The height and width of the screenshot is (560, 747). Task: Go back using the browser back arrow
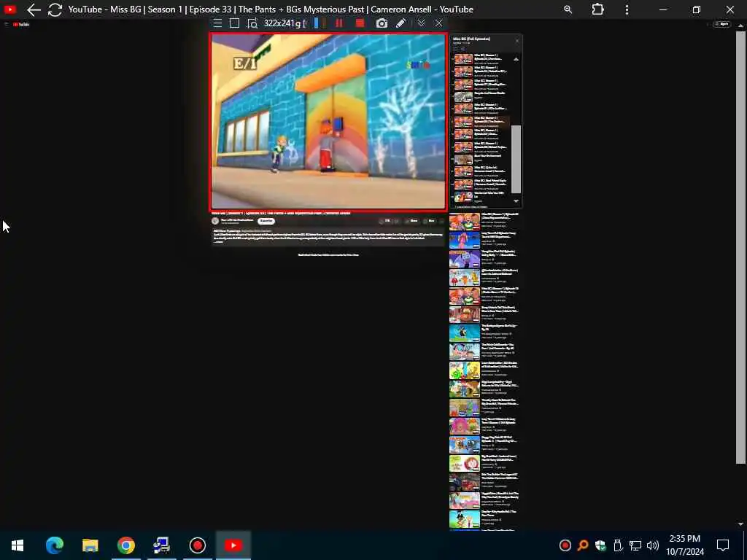(x=34, y=9)
